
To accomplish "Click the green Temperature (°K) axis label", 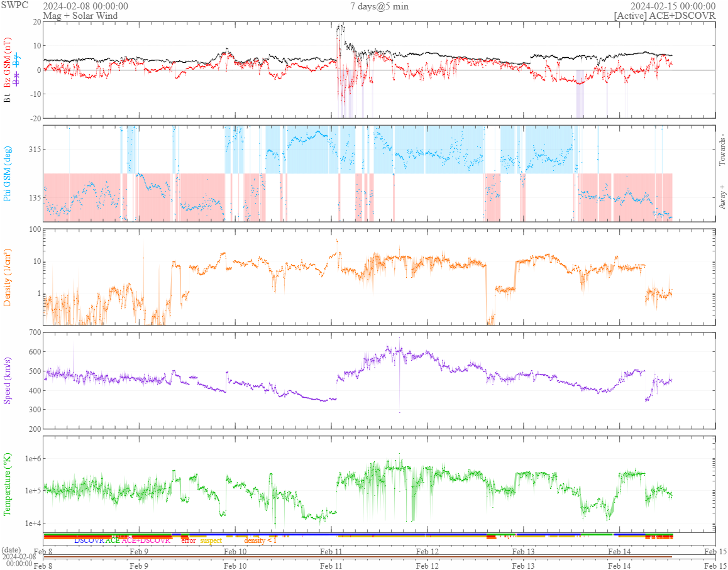I will 8,484.
